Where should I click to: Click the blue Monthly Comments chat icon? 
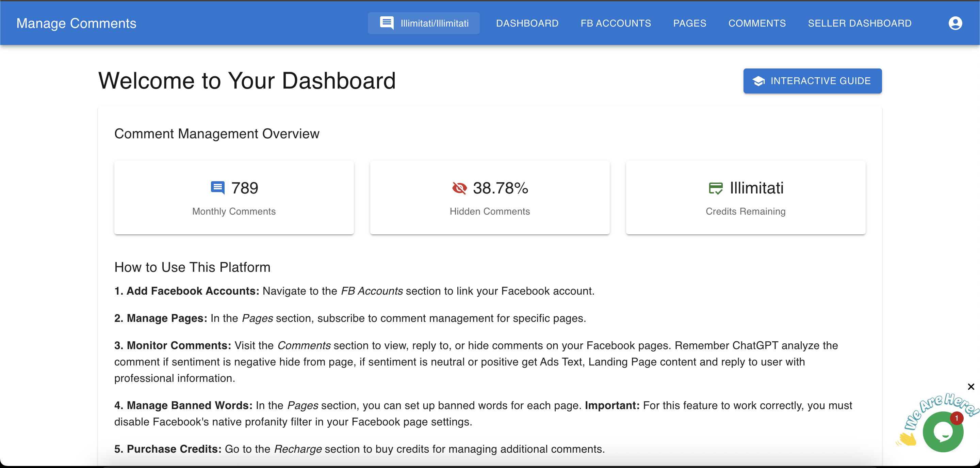(218, 188)
